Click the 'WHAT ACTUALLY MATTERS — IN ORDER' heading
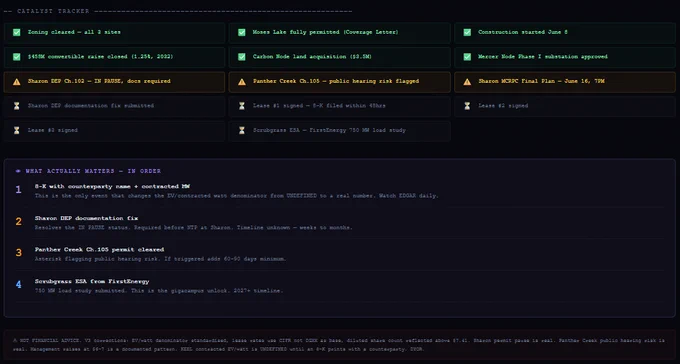 (93, 171)
